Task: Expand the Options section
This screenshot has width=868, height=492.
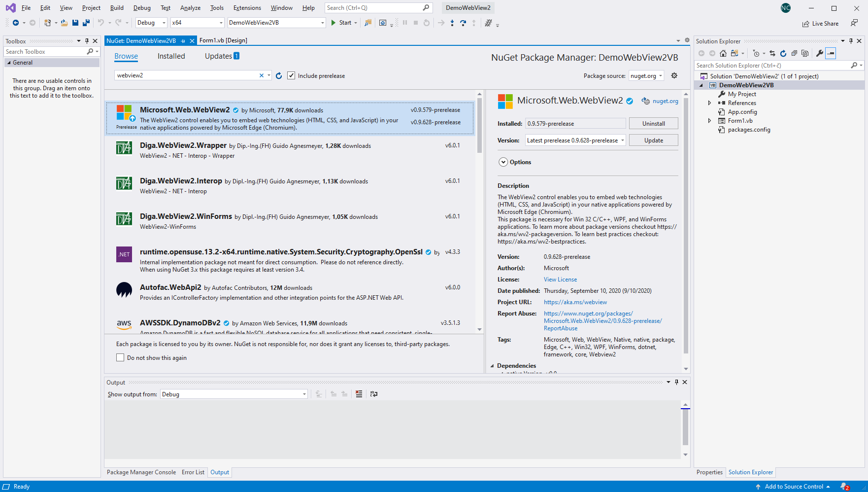Action: pos(503,162)
